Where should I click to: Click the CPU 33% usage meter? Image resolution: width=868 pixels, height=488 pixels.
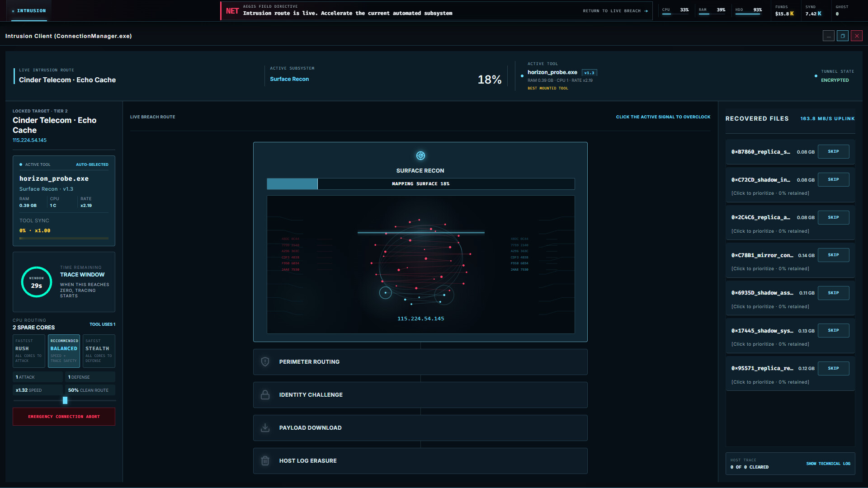pos(675,10)
